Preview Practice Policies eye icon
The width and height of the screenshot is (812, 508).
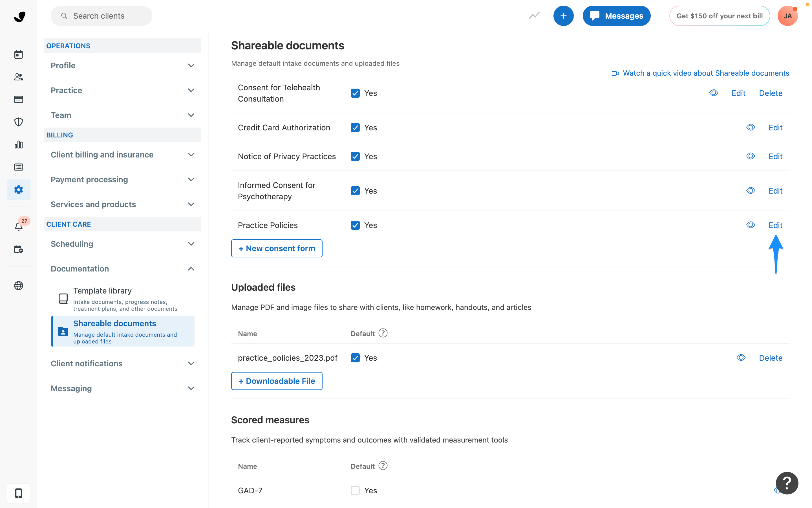click(751, 225)
